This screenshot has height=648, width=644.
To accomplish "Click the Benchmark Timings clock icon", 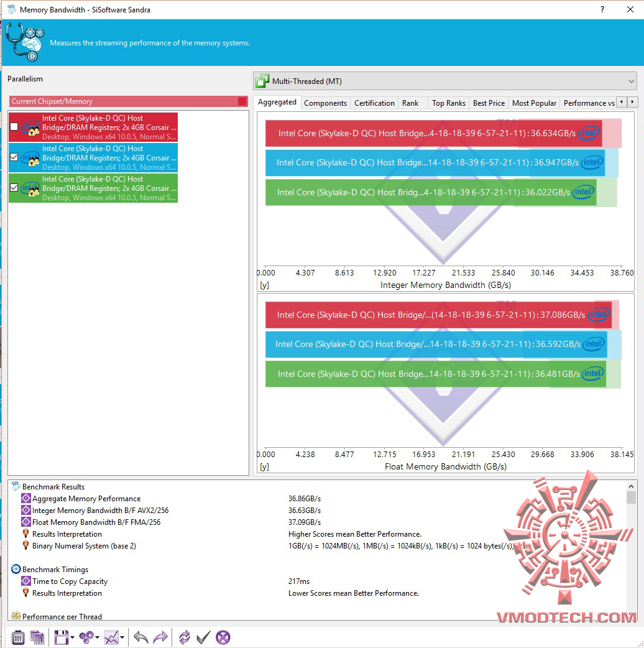I will pos(16,569).
